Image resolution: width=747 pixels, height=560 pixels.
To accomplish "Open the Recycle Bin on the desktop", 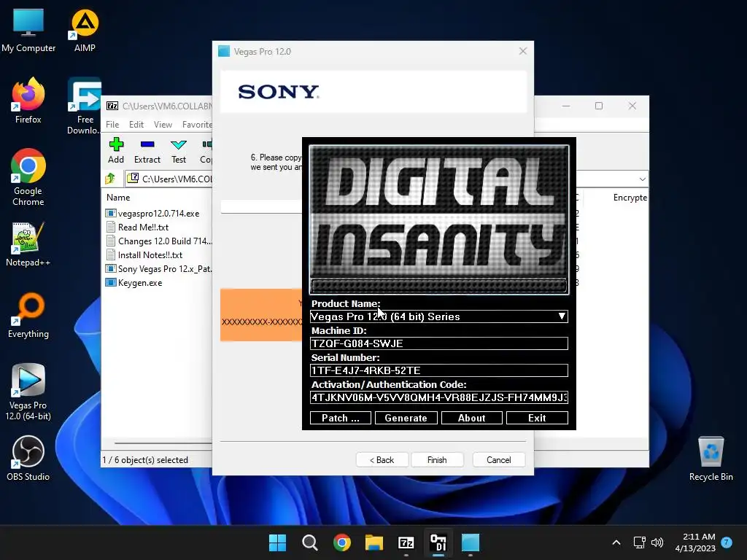I will (x=711, y=458).
